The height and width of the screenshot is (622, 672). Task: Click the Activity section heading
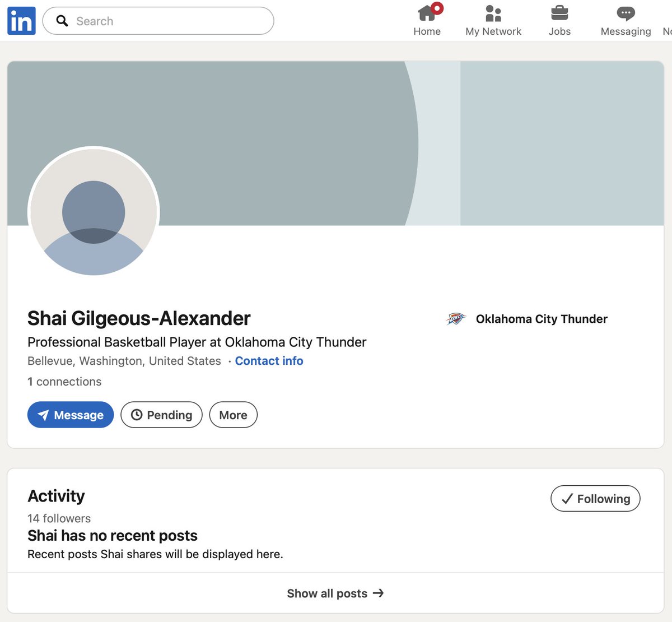(x=56, y=496)
